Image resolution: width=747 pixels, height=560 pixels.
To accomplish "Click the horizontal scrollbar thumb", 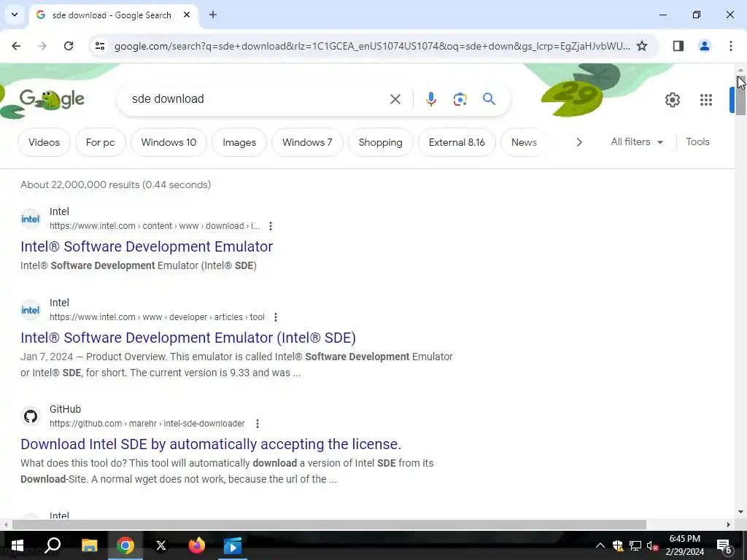I will (x=329, y=525).
